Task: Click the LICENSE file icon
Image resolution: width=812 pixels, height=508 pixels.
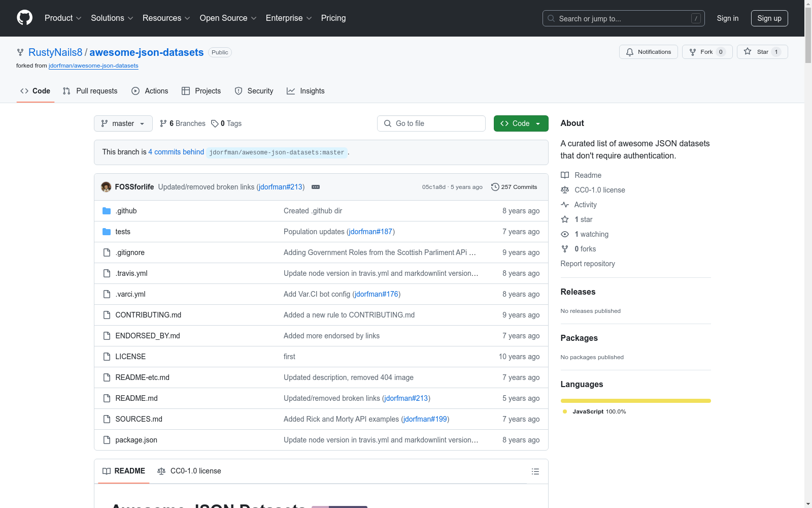Action: tap(107, 357)
